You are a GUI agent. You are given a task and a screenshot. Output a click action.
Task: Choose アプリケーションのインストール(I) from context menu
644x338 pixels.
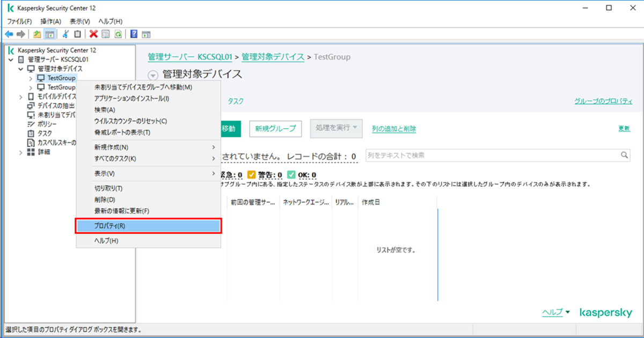pyautogui.click(x=148, y=98)
